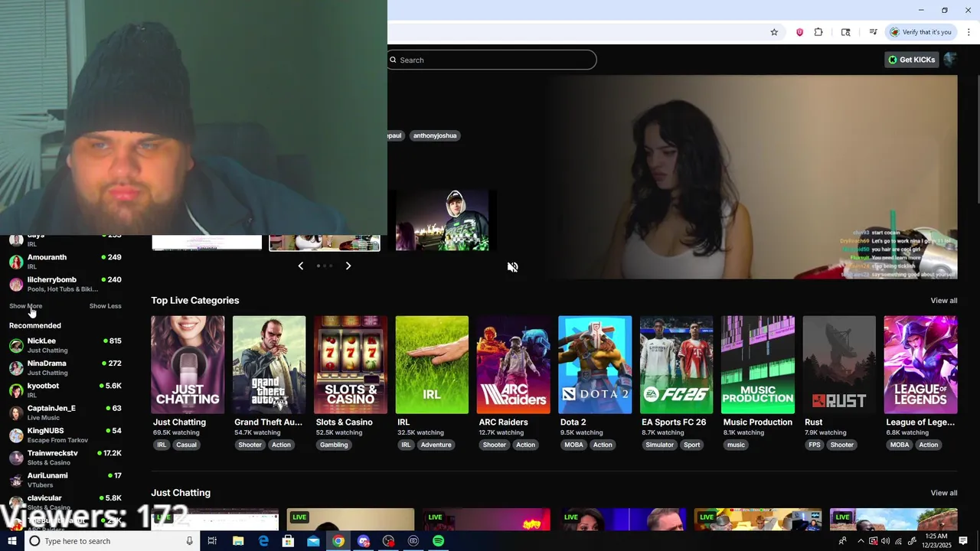
Task: Open Amouranth channel in sidebar
Action: pyautogui.click(x=65, y=262)
